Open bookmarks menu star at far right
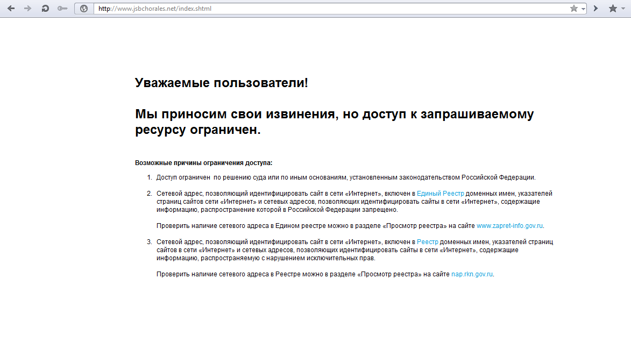631x364 pixels. 613,9
